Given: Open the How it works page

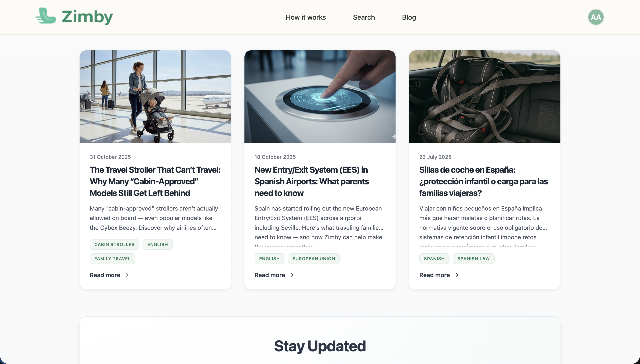Looking at the screenshot, I should (306, 17).
